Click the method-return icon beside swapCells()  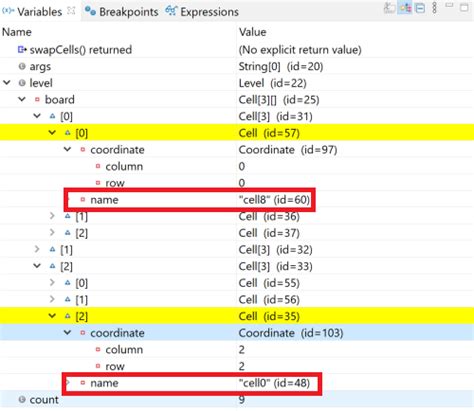coord(22,49)
